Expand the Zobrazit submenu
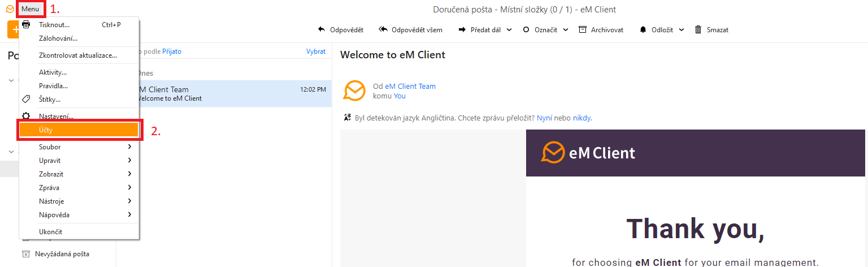The height and width of the screenshot is (267, 868). (x=79, y=174)
